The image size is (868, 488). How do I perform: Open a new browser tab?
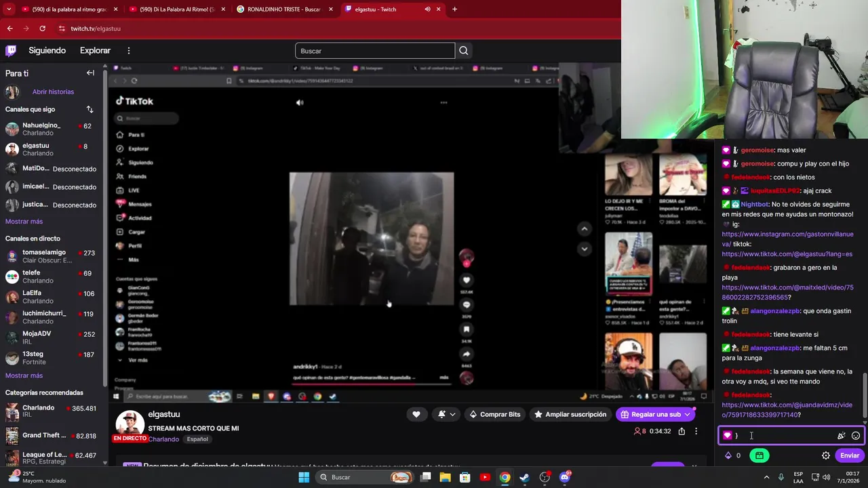click(454, 9)
